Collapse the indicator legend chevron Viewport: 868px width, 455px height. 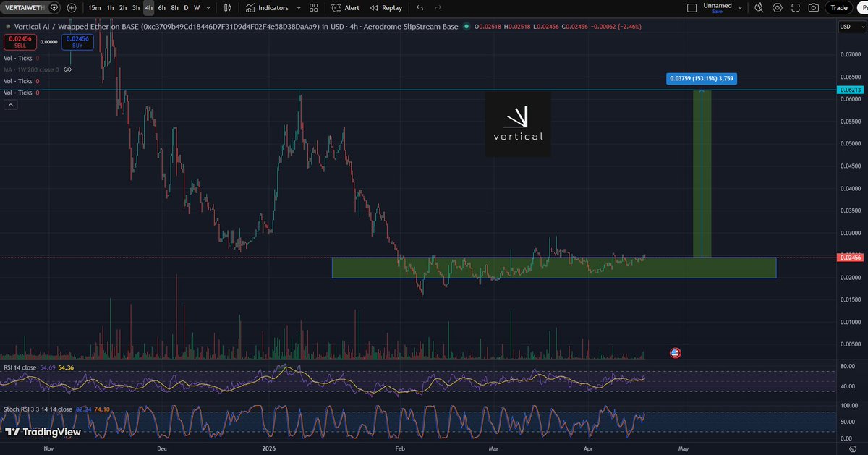pyautogui.click(x=11, y=104)
